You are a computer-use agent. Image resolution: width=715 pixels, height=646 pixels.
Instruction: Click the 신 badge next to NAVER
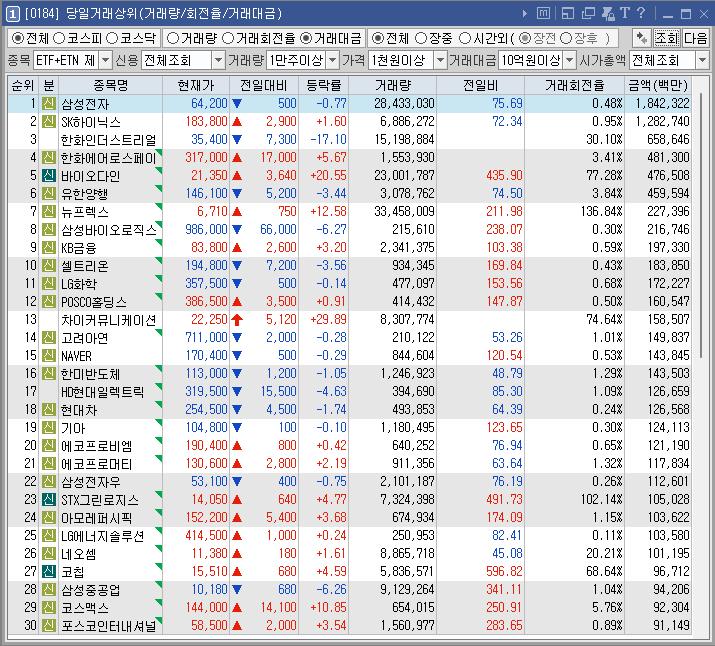(49, 356)
